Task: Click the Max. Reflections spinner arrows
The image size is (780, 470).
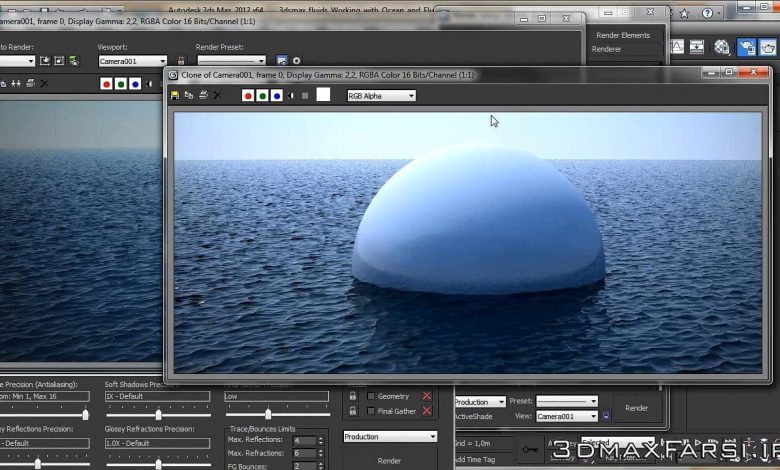Action: point(320,440)
